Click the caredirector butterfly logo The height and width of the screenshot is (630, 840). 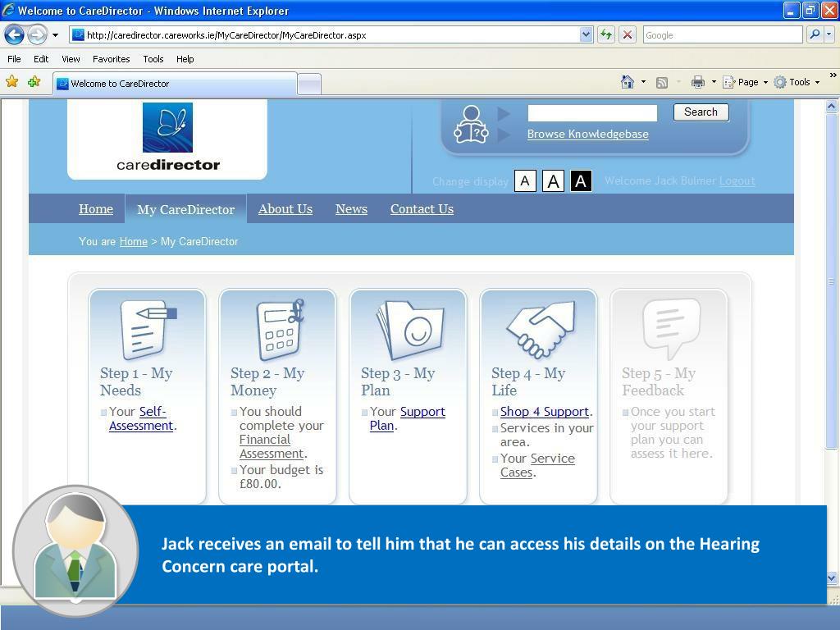coord(167,127)
